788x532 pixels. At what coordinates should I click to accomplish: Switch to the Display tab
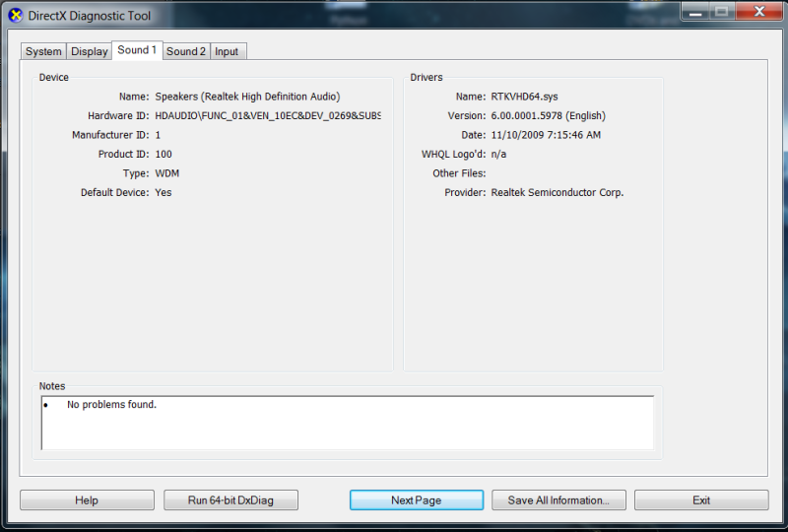point(89,51)
